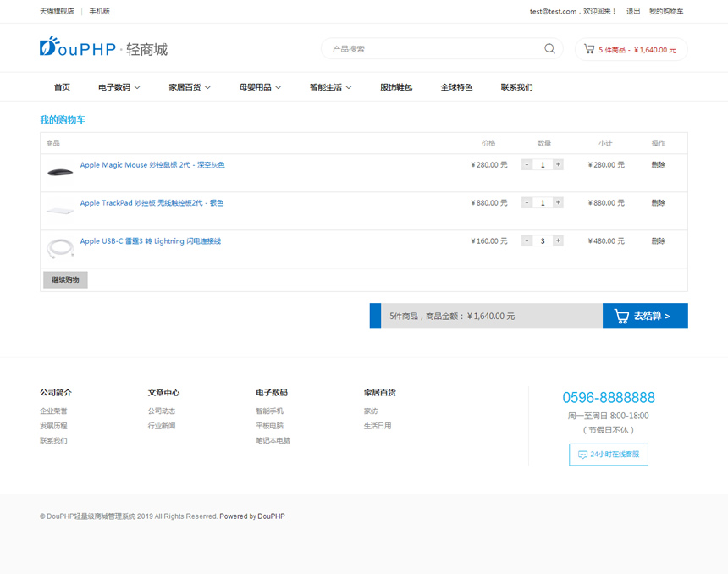
Task: Increase quantity for Apple TrackPad
Action: coord(558,202)
